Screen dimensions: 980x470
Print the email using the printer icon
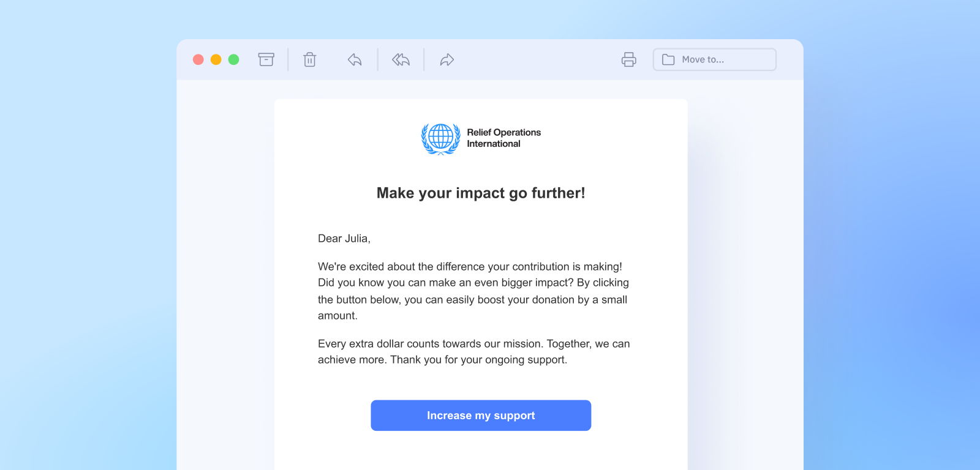pyautogui.click(x=629, y=59)
